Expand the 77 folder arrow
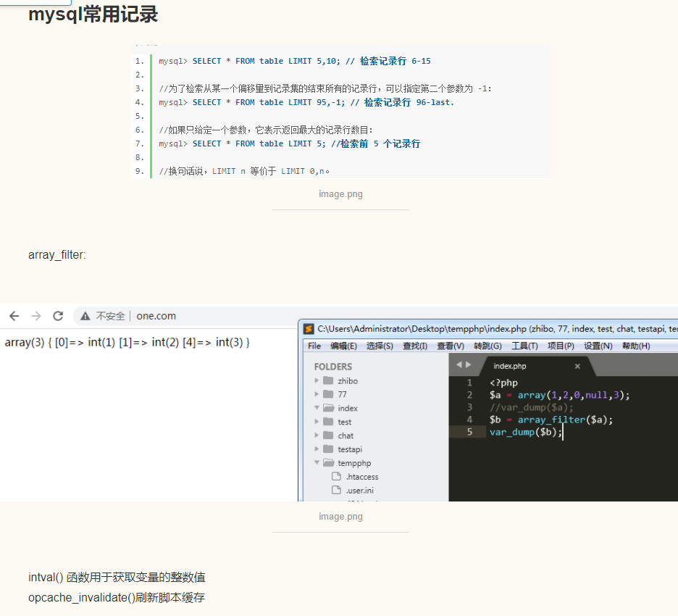This screenshot has width=678, height=616. (x=317, y=394)
